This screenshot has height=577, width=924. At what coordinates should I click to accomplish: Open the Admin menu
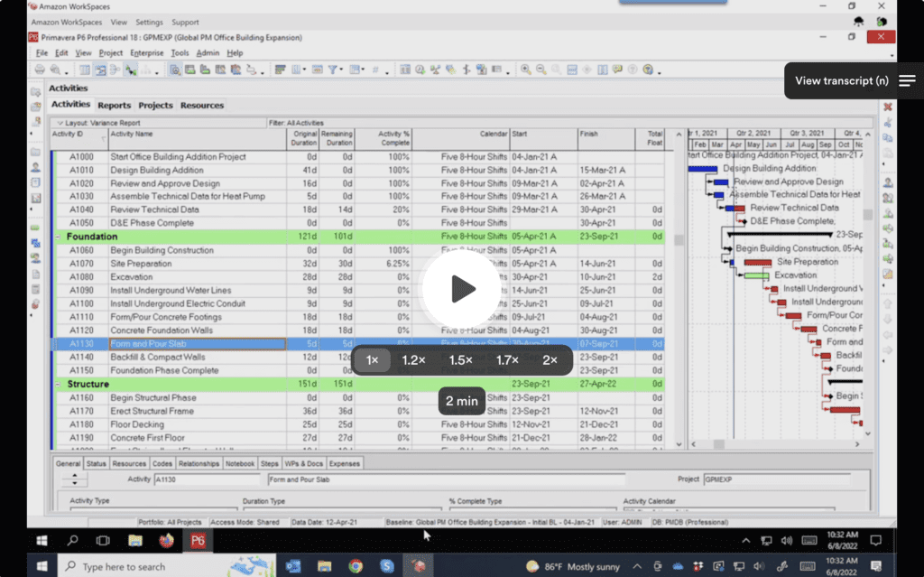pos(208,53)
